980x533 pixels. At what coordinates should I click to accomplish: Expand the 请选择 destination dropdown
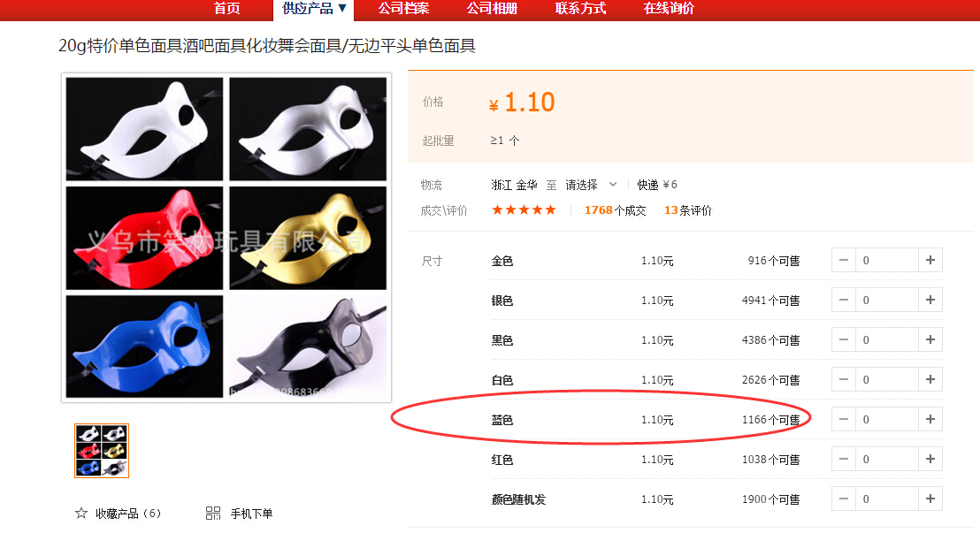pyautogui.click(x=591, y=185)
